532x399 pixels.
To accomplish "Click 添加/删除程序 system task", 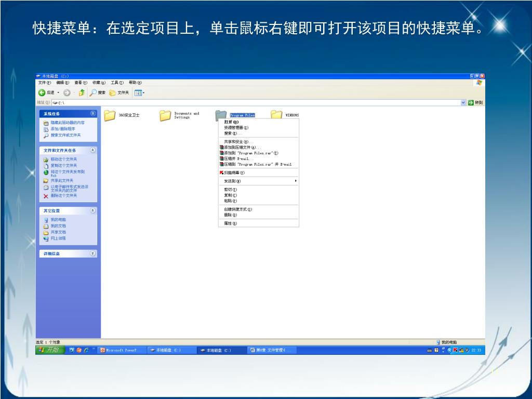I will tap(59, 129).
